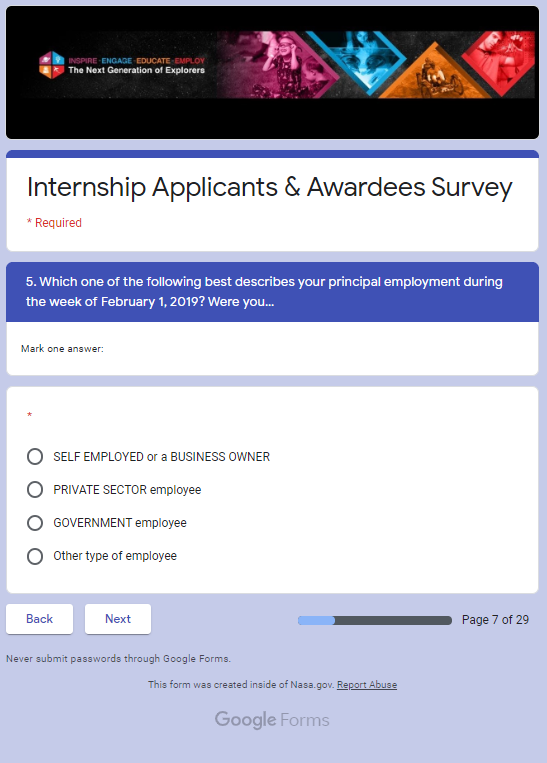
Task: Click The Next Generation of Explorers tagline
Action: point(136,70)
